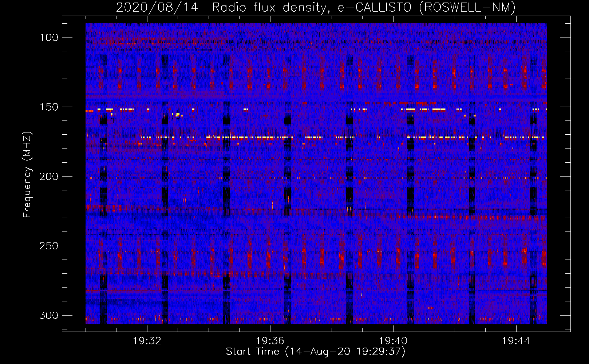Screen dimensions: 589x364
Task: Click the time tick label '19:36'
Action: [270, 341]
